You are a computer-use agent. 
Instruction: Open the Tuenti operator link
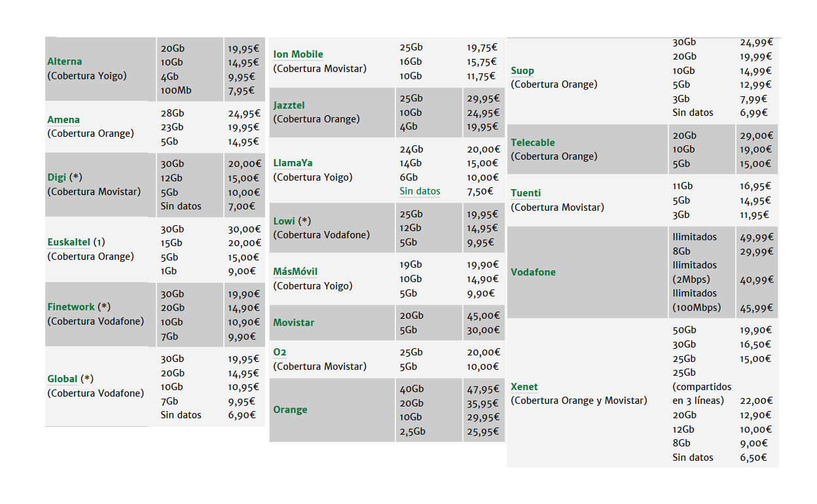[526, 193]
